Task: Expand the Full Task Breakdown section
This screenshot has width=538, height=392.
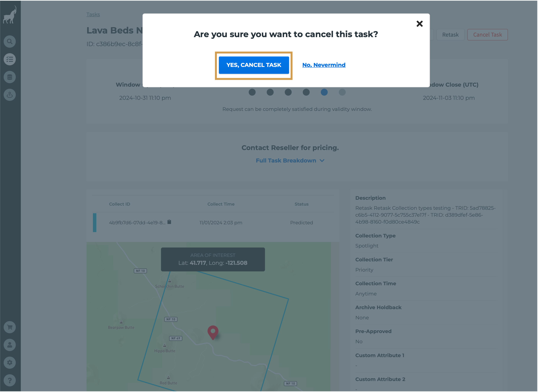Action: point(290,161)
